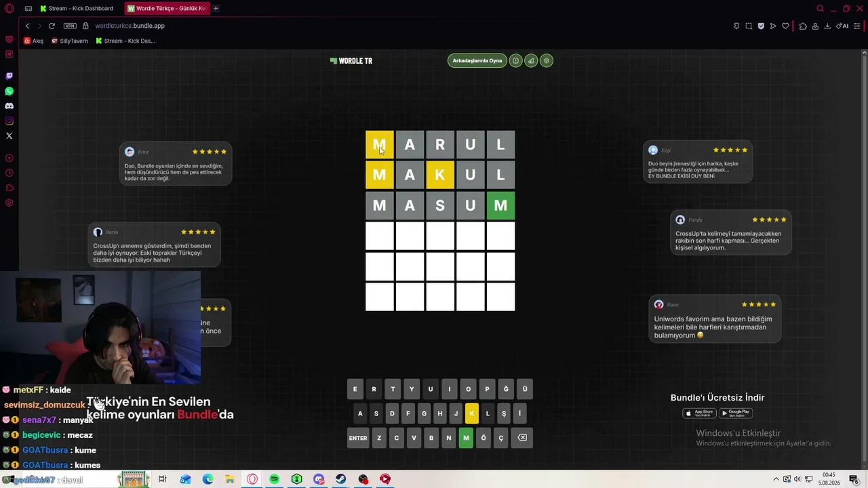Click the Ç key on Wordle keyboard
The image size is (868, 488).
coord(501,438)
